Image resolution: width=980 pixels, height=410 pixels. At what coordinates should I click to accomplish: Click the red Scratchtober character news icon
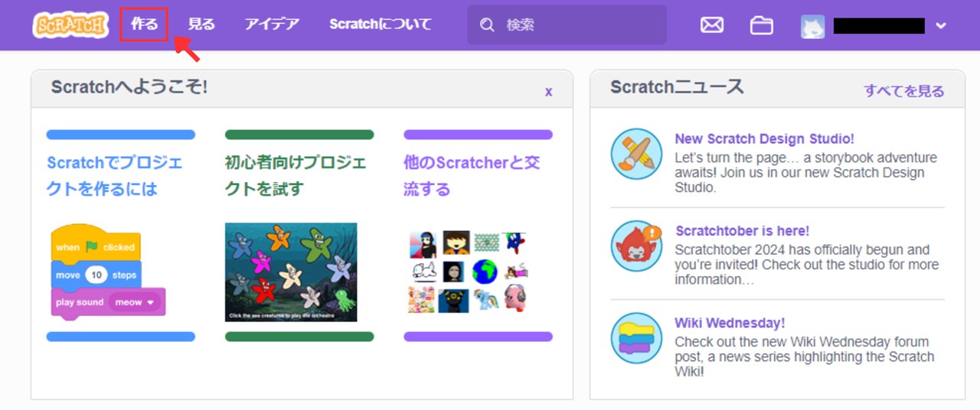pos(636,246)
